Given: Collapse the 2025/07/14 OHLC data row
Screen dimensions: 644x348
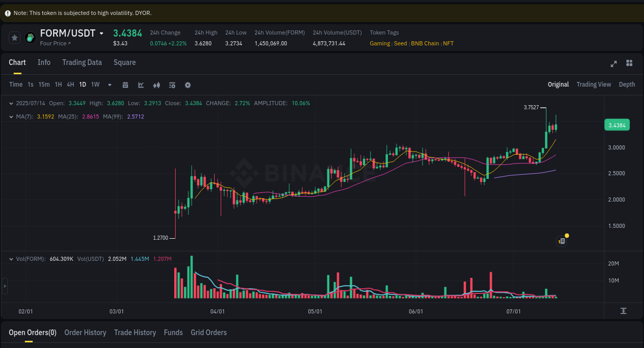Looking at the screenshot, I should pyautogui.click(x=11, y=103).
